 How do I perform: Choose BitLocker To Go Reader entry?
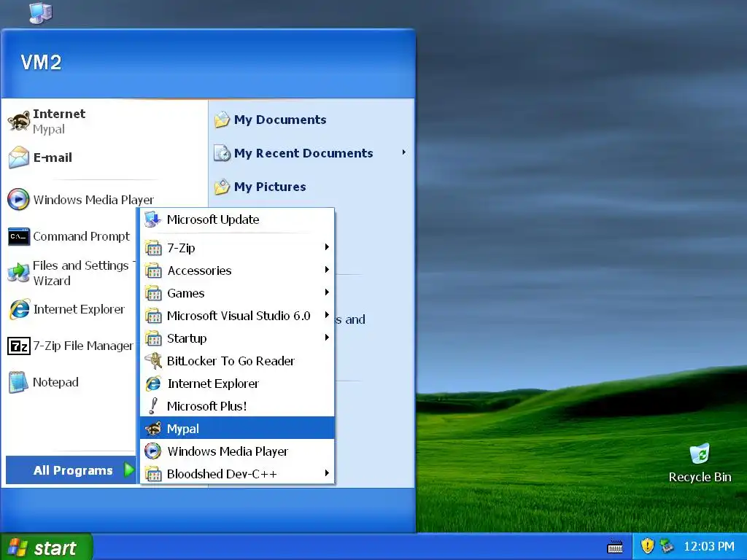pyautogui.click(x=237, y=361)
